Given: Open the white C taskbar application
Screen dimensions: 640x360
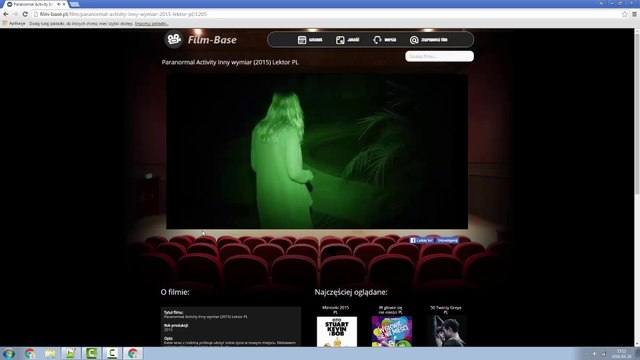Looking at the screenshot, I should (112, 353).
